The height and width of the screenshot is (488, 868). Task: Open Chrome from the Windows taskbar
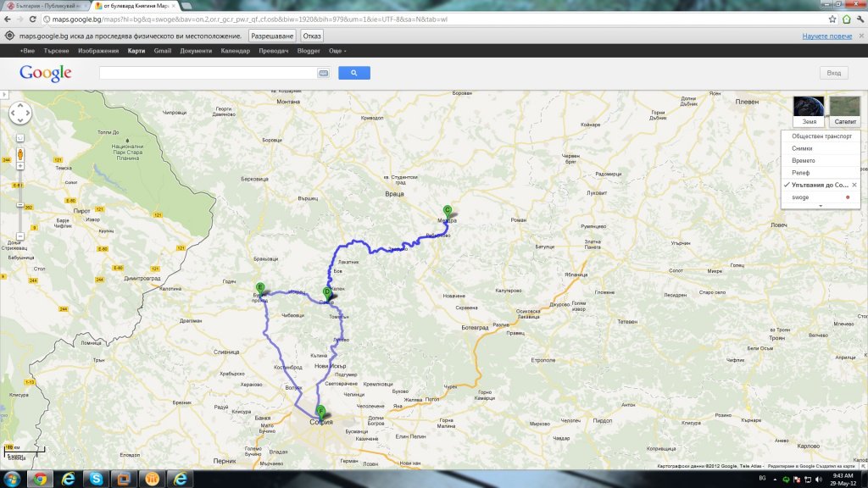pyautogui.click(x=39, y=479)
